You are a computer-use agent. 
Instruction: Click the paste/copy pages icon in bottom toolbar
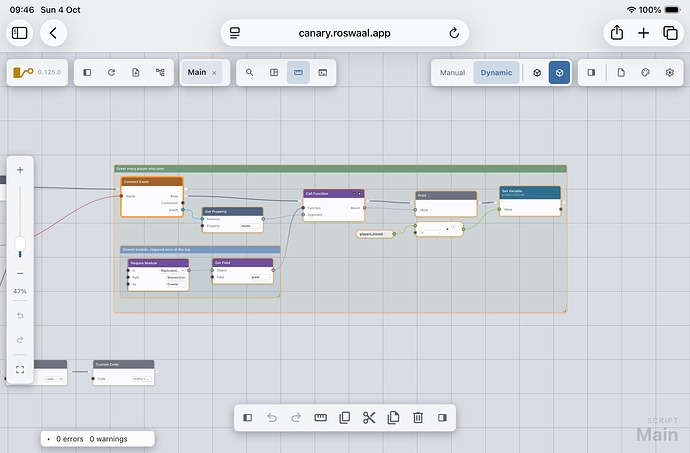(x=393, y=417)
